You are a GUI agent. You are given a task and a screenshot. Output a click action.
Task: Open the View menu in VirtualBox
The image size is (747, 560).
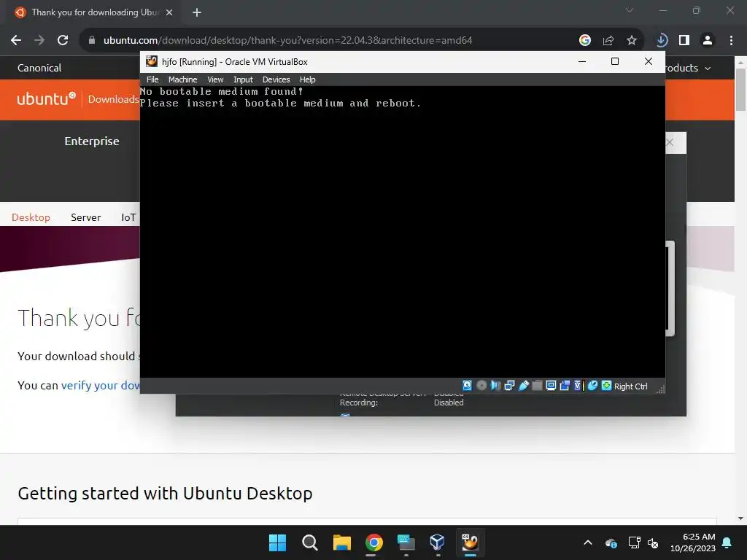click(x=215, y=79)
